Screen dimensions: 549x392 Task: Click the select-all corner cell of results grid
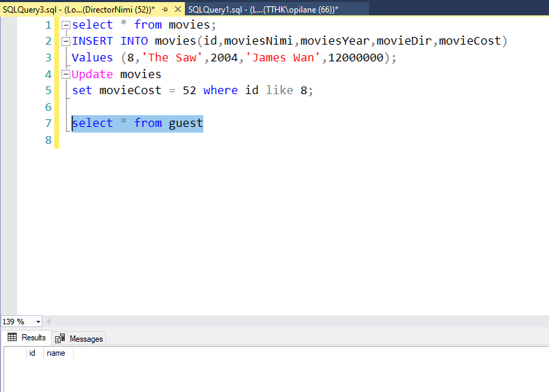click(x=13, y=353)
